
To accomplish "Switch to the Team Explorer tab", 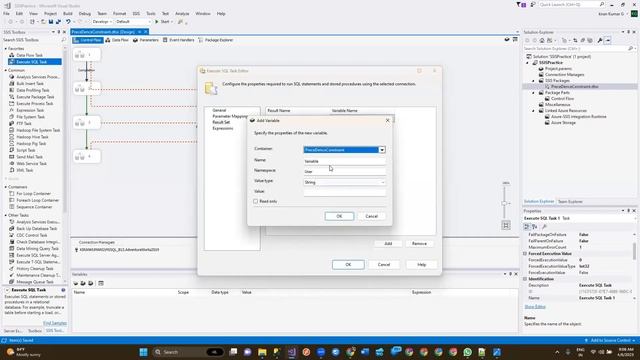I will point(570,202).
